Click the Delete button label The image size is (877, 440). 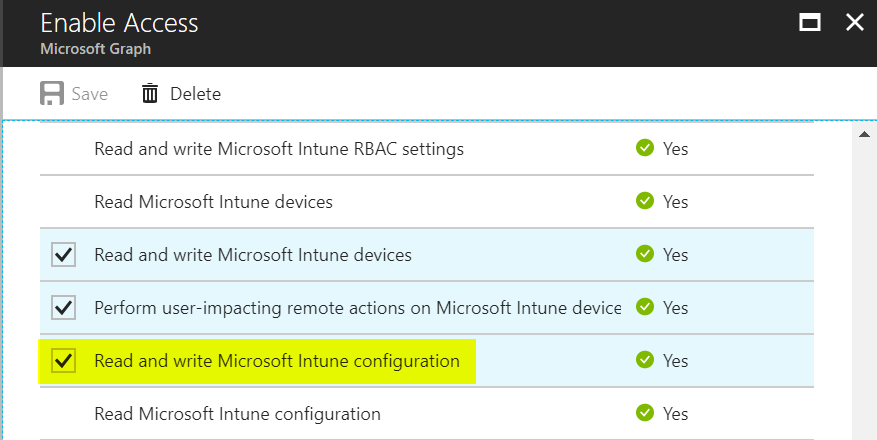[195, 94]
